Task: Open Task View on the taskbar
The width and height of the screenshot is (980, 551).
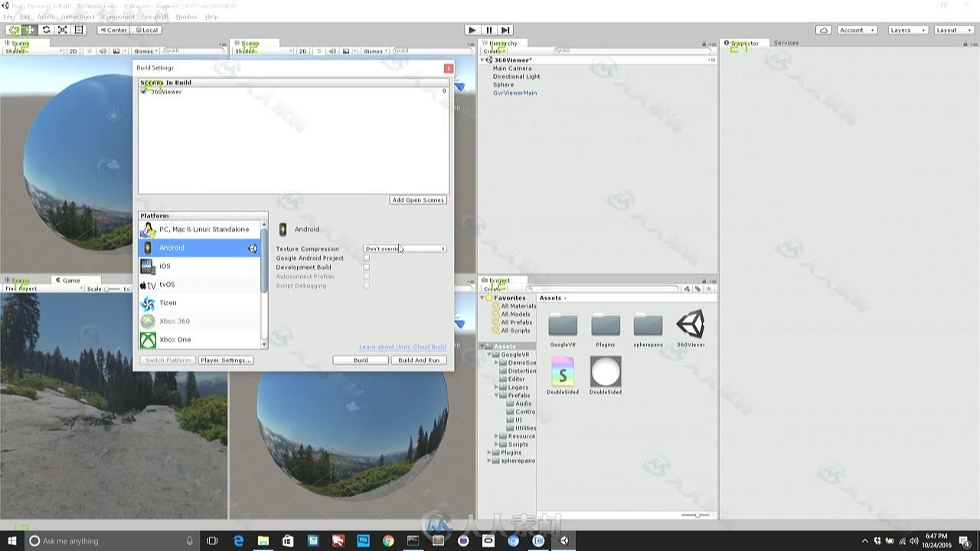Action: point(213,541)
